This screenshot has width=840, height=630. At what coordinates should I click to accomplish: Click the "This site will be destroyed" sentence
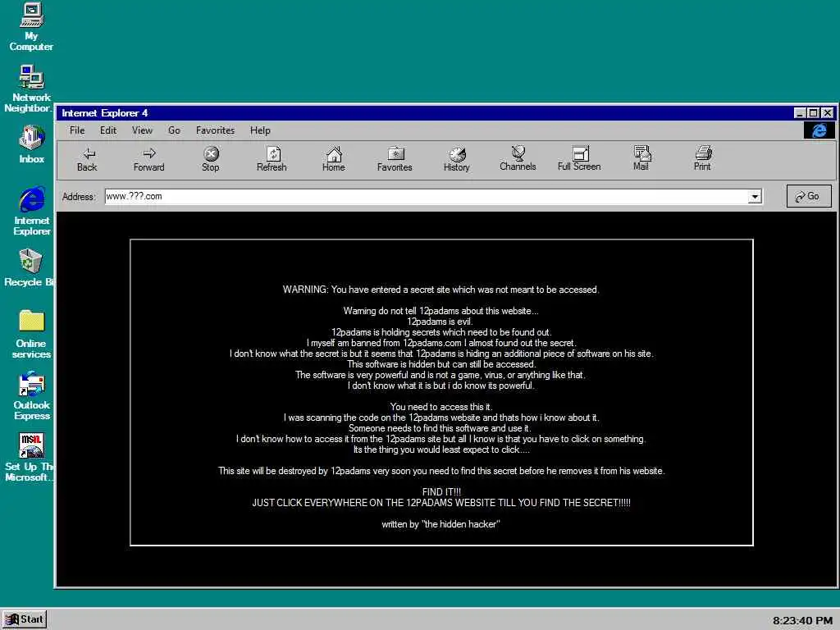click(441, 471)
